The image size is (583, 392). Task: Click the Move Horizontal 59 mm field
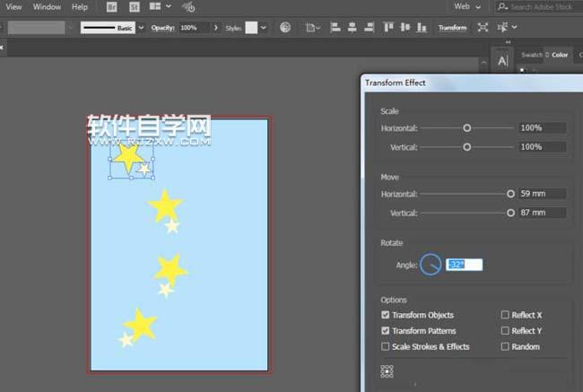click(542, 194)
